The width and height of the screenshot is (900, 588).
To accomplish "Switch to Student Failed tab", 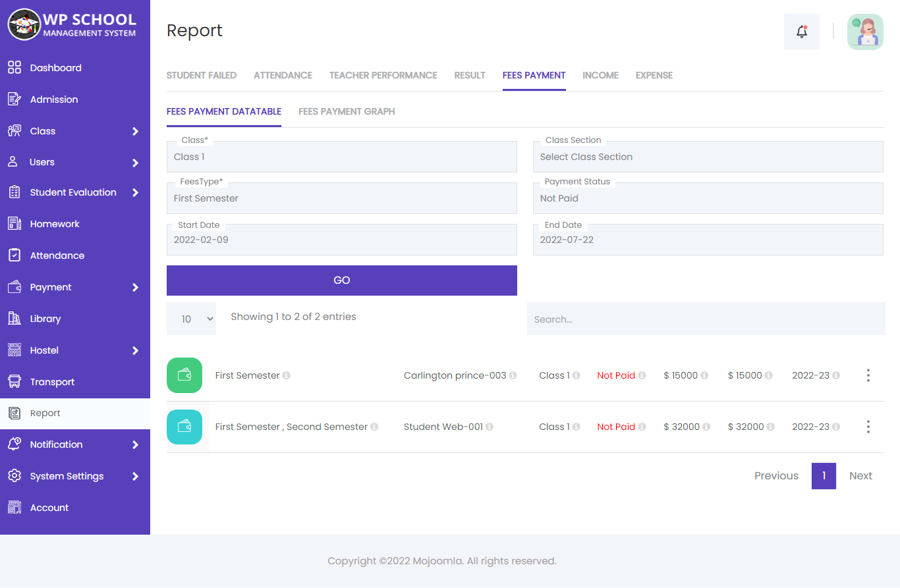I will pyautogui.click(x=202, y=75).
